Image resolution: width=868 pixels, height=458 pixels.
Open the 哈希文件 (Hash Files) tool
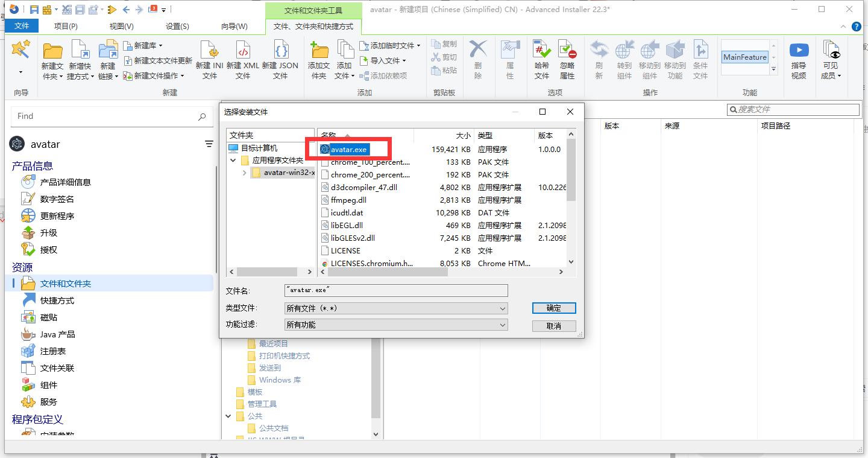point(541,59)
